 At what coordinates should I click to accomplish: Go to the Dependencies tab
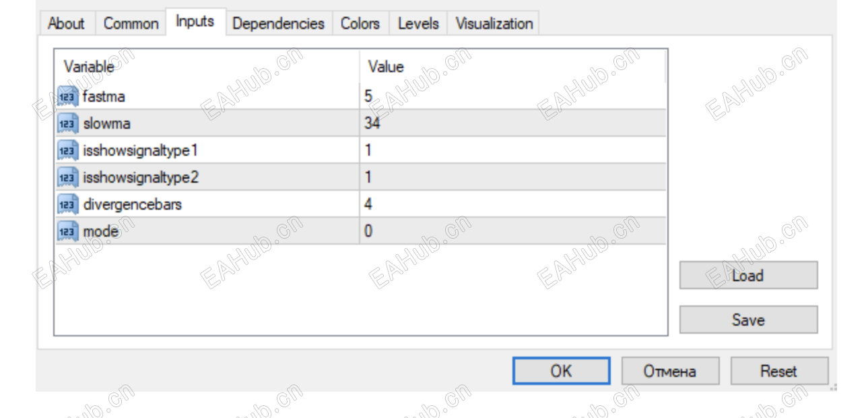click(x=278, y=24)
